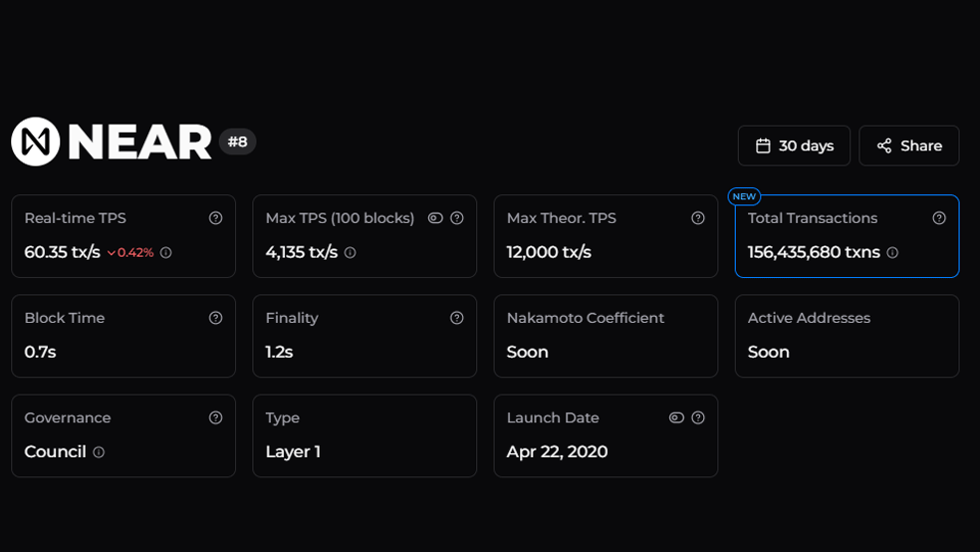
Task: Open help for Launch Date
Action: point(698,417)
